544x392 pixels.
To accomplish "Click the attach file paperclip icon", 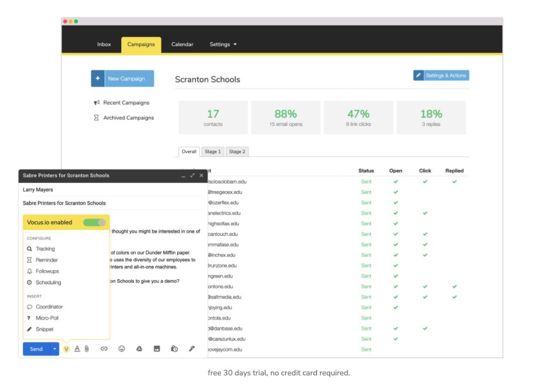I will coord(87,349).
